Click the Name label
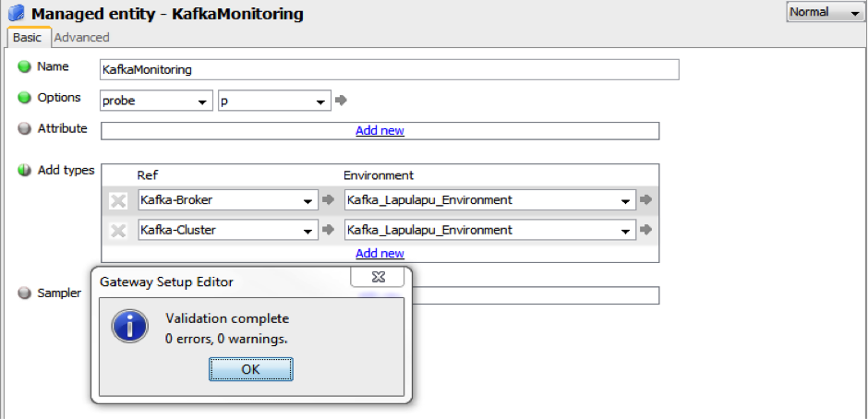Viewport: 868px width, 419px height. click(x=53, y=66)
